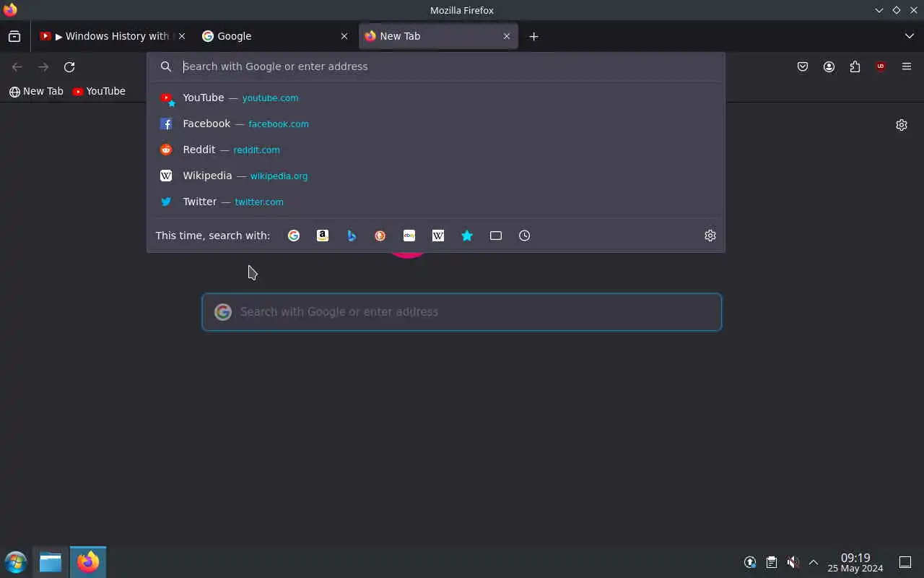The width and height of the screenshot is (924, 578).
Task: Open Firefox View from the tab bar
Action: (14, 36)
